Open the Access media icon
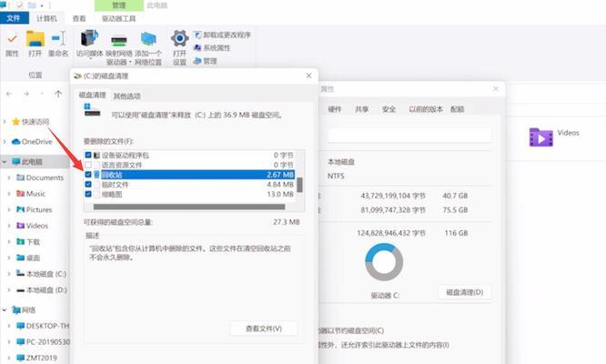 point(89,38)
